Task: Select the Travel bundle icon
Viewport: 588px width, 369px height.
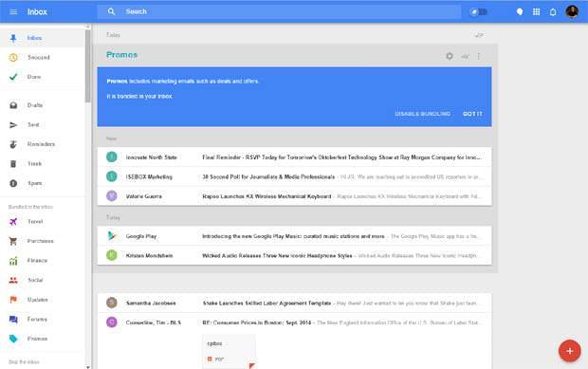Action: (13, 221)
